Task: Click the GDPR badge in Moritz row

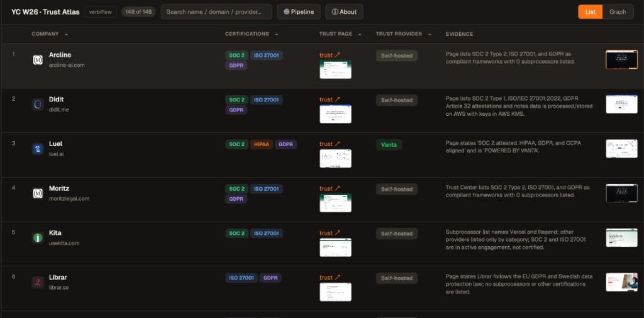Action: tap(236, 199)
